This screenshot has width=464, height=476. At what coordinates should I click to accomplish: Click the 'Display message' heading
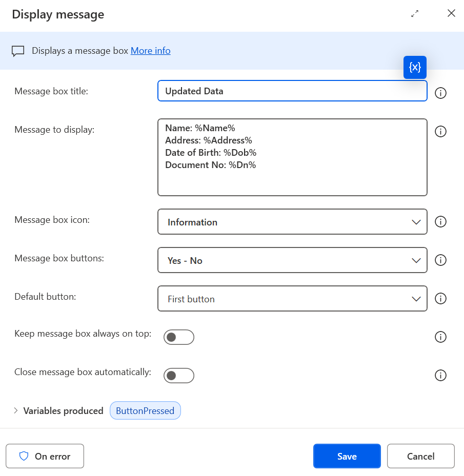(58, 14)
